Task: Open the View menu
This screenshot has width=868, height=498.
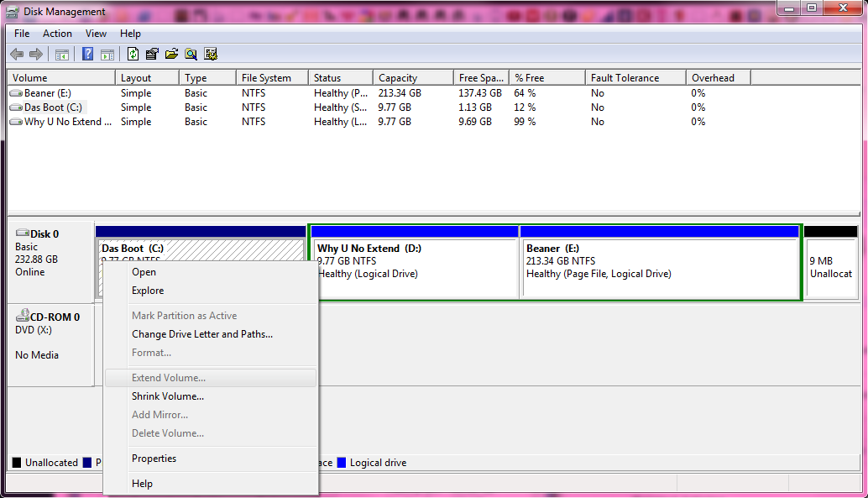Action: (96, 34)
